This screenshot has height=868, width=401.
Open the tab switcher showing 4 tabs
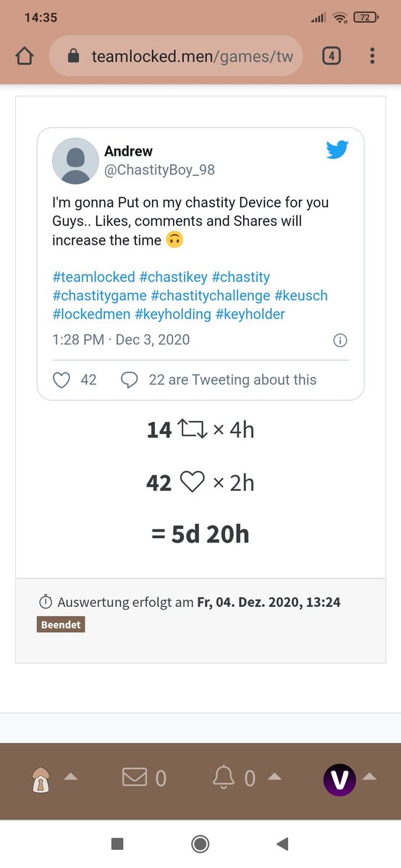point(331,56)
